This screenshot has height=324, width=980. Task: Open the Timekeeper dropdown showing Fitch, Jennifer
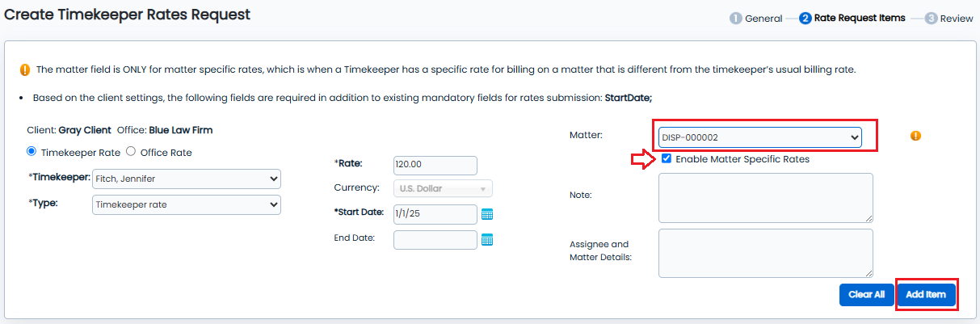pos(187,179)
